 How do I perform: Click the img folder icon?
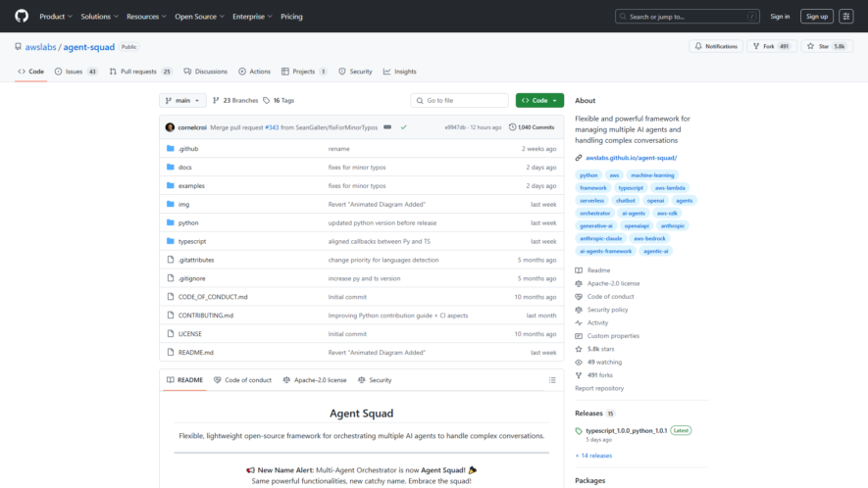[x=170, y=204]
